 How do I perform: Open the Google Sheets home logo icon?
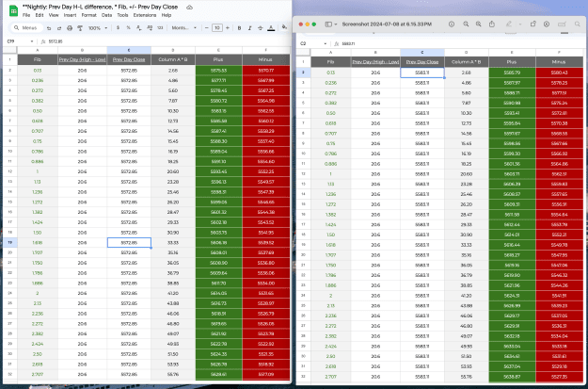13,11
